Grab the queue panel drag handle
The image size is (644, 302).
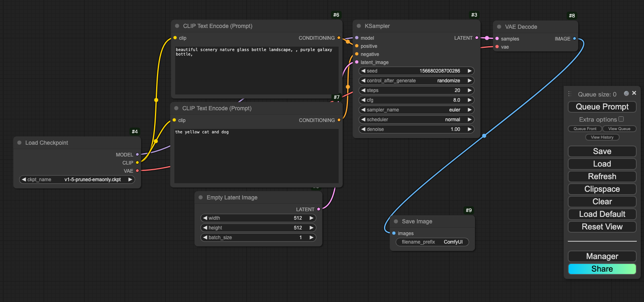tap(570, 94)
